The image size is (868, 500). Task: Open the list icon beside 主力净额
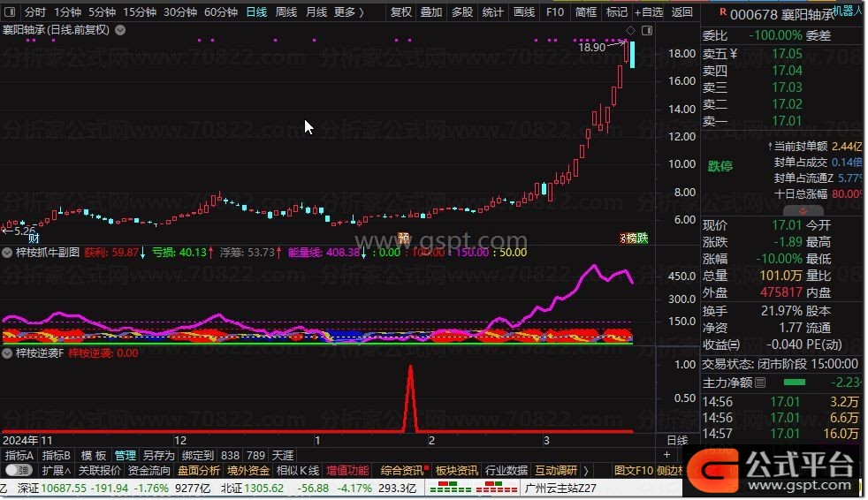click(760, 383)
